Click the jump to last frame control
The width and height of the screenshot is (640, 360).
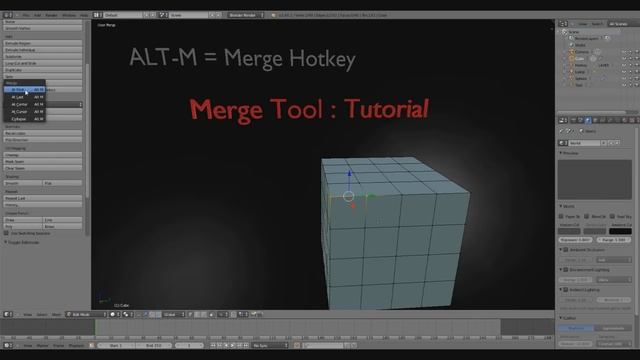(x=246, y=345)
